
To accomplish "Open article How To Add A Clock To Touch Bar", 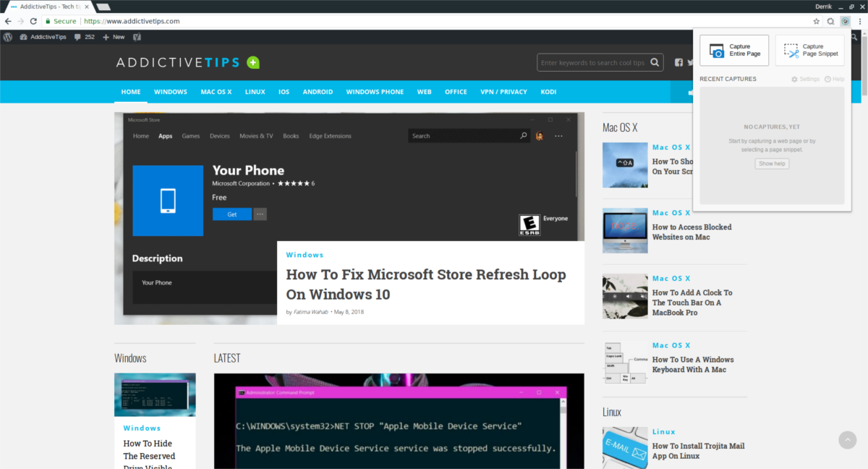I will coord(692,303).
